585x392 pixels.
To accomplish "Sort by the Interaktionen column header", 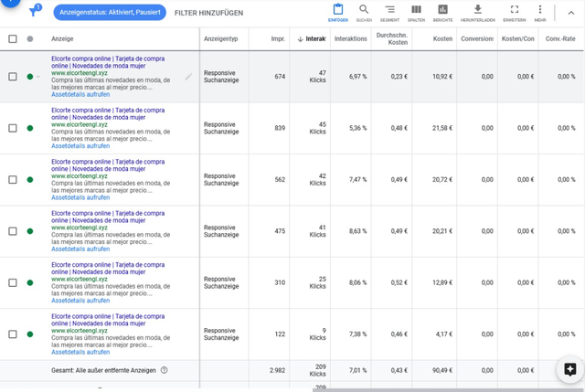I will 312,38.
